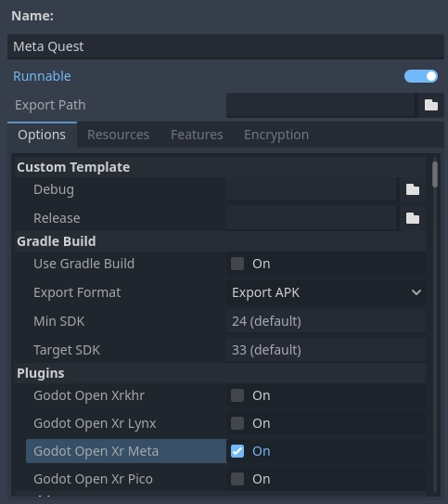
Task: Click the options list vertical scrollbar
Action: tap(435, 325)
